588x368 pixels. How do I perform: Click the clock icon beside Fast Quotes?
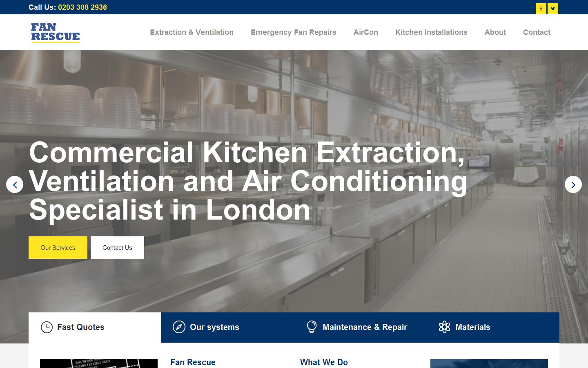tap(47, 327)
